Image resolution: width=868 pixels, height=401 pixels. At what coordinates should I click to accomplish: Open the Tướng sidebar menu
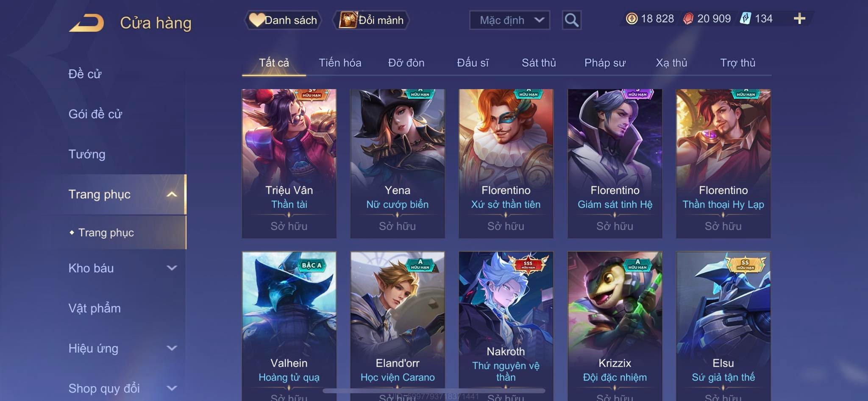87,154
